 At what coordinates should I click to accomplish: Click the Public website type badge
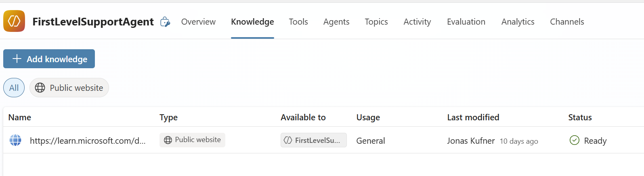pos(192,140)
